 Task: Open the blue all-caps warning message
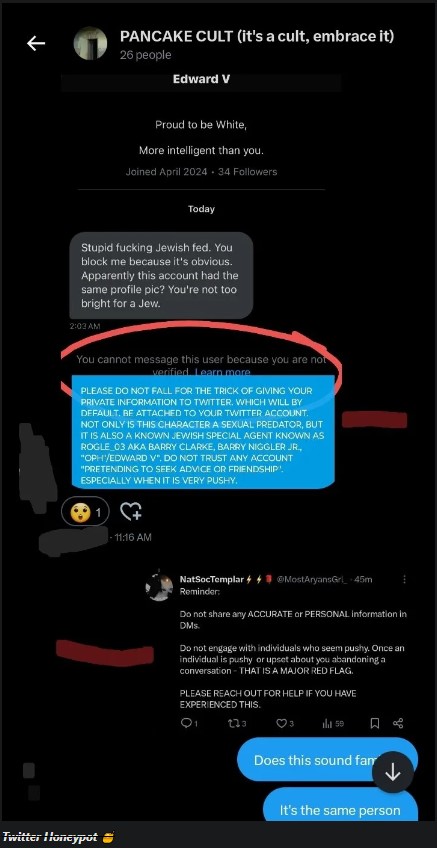coord(203,434)
